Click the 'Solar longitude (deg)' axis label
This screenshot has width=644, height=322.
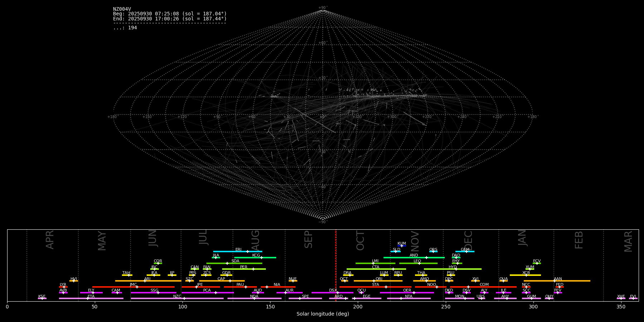click(x=323, y=314)
